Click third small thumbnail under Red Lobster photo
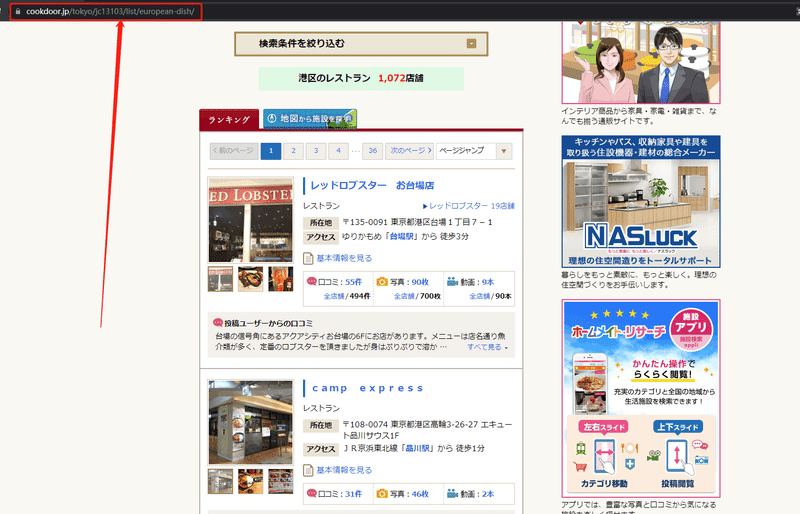 point(281,279)
